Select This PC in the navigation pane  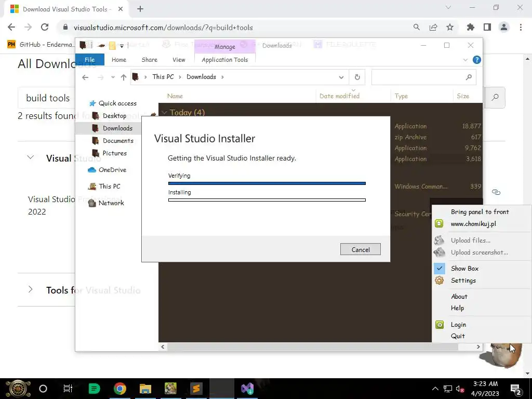tap(104, 187)
